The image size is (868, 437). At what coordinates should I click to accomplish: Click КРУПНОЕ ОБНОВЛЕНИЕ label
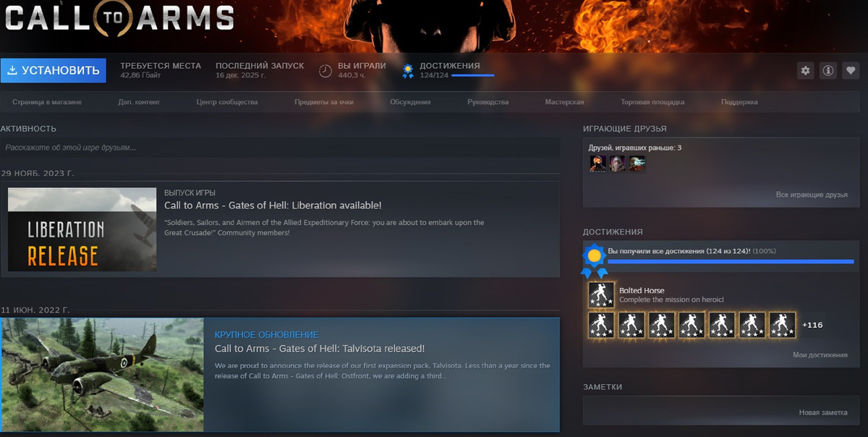266,335
